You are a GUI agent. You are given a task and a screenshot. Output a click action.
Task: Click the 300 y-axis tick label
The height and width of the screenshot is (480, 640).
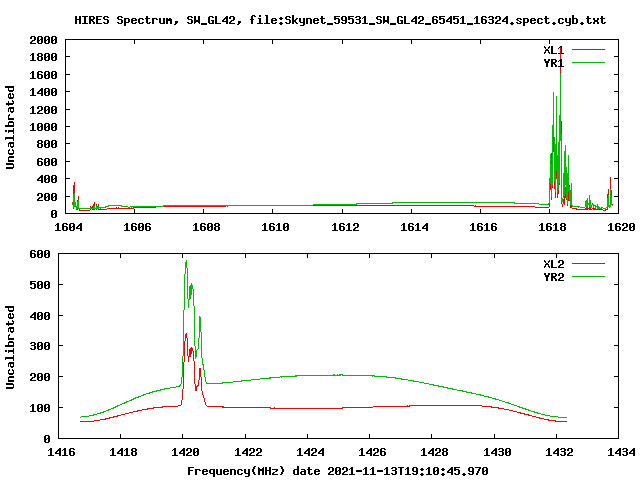40,346
